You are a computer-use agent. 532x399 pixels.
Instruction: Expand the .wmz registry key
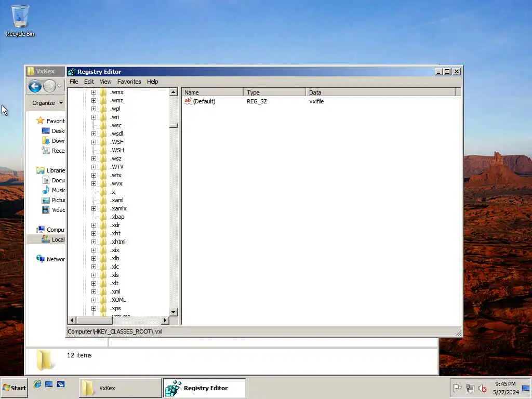[94, 100]
